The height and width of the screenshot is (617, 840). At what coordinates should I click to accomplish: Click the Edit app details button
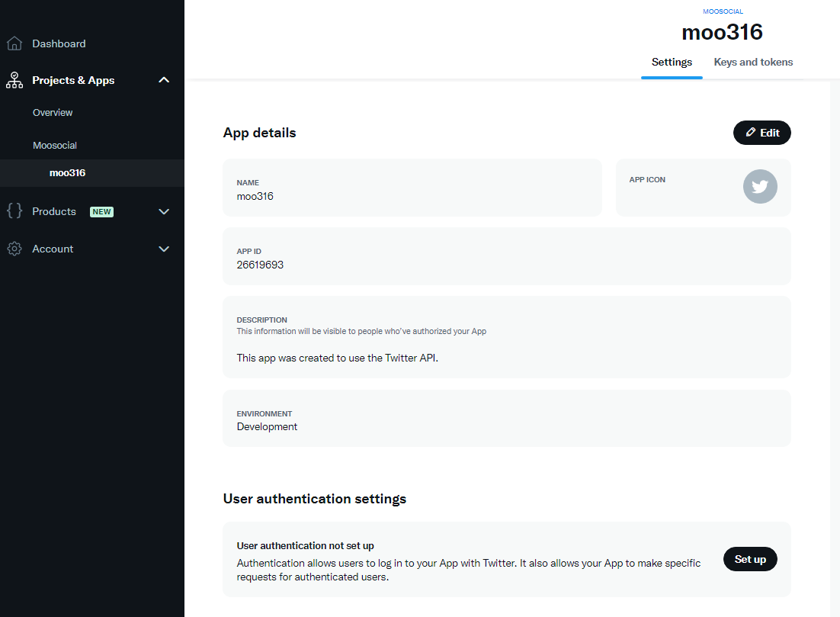coord(761,133)
